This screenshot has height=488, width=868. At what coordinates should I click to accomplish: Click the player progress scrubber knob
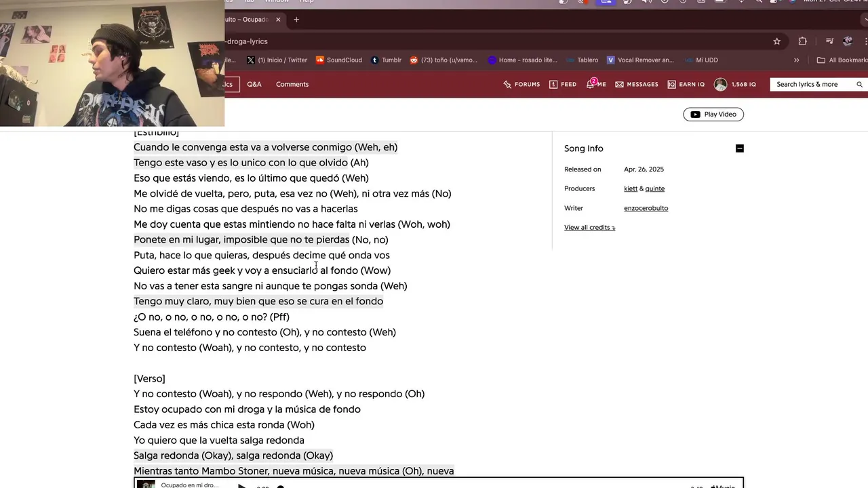click(x=280, y=486)
